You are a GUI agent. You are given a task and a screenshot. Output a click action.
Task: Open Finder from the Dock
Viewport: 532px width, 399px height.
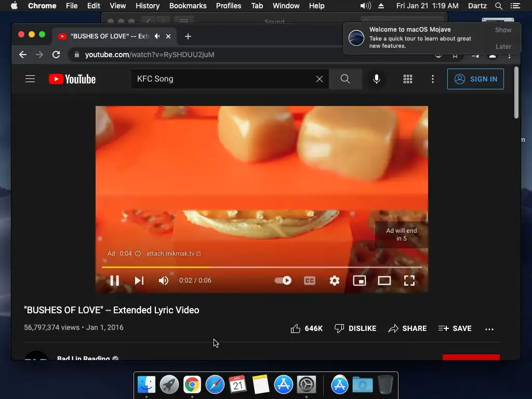pos(147,384)
